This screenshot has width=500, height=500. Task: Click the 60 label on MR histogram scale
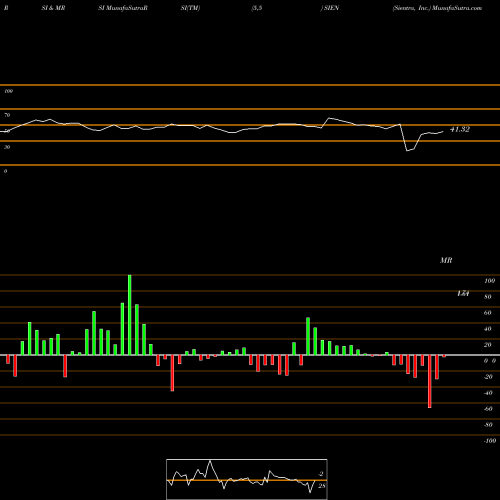(x=488, y=313)
